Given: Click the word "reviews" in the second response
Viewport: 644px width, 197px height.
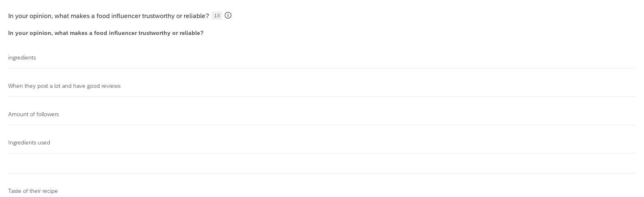Looking at the screenshot, I should coord(111,86).
